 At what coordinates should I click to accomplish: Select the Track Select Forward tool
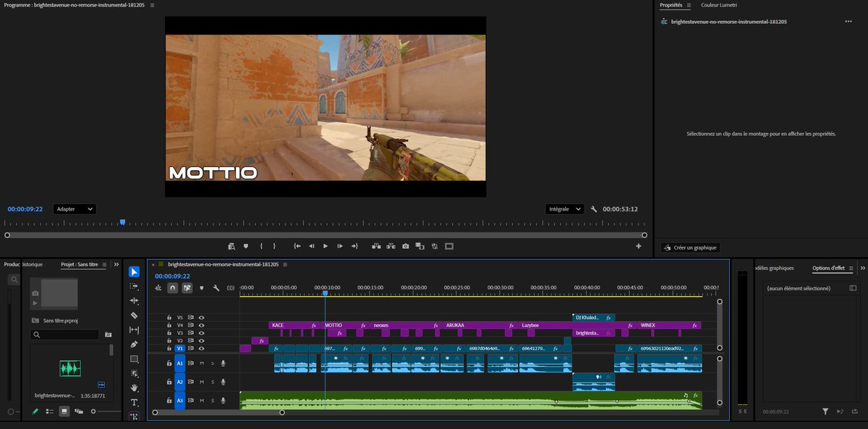pyautogui.click(x=135, y=286)
